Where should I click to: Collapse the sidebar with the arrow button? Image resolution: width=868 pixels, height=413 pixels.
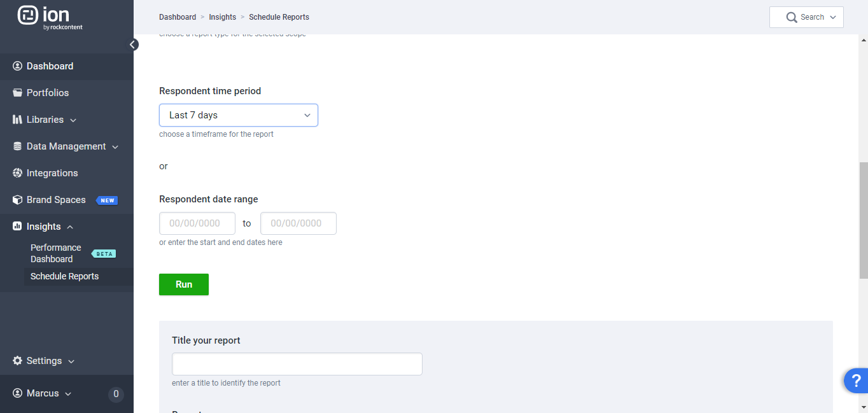click(x=133, y=45)
